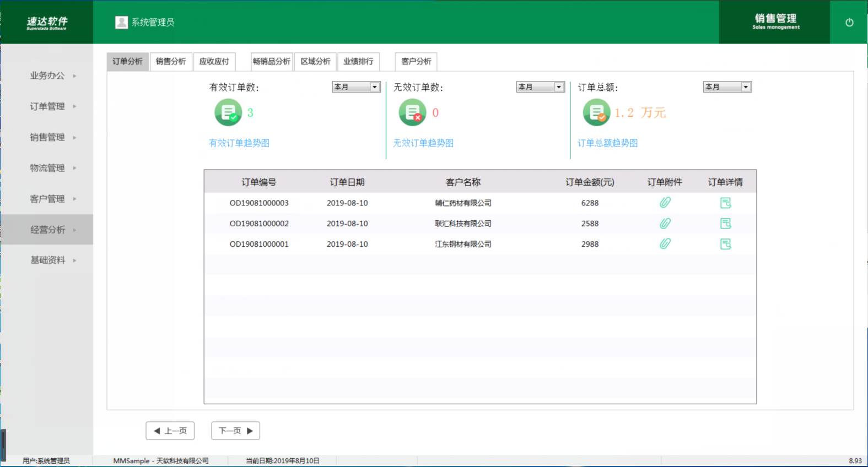Click customer 辅仁药材有限公司
This screenshot has width=868, height=467.
point(463,203)
